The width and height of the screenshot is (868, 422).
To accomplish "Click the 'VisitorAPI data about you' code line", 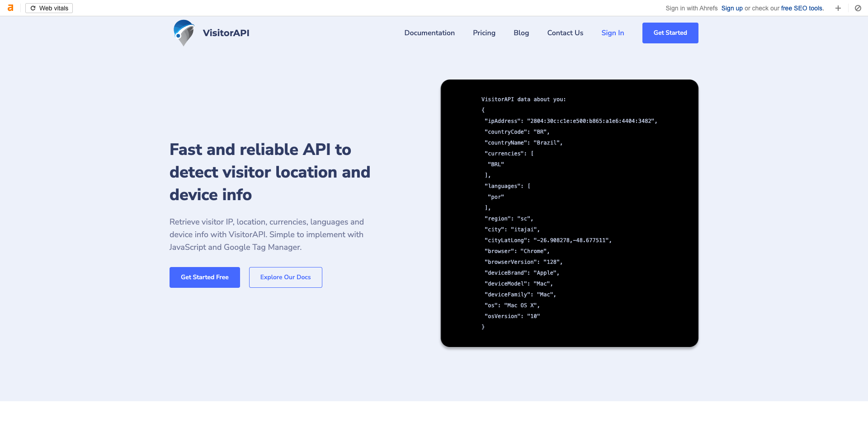I will pyautogui.click(x=523, y=99).
